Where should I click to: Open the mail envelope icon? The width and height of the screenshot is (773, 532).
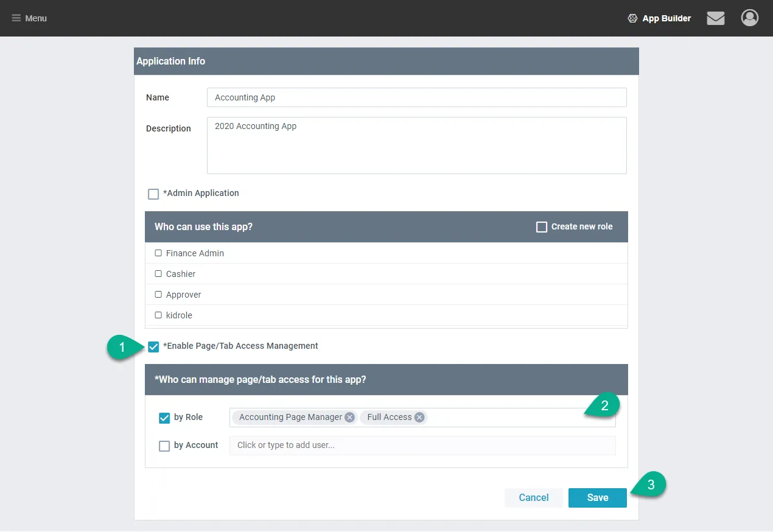[715, 18]
